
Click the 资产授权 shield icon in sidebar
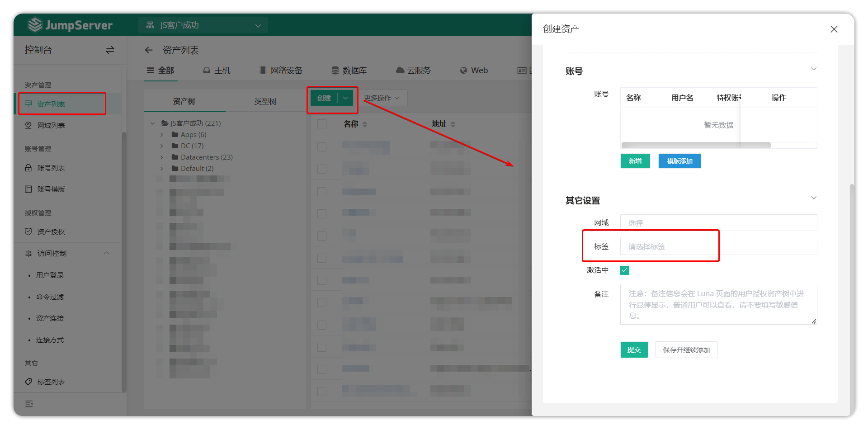28,231
